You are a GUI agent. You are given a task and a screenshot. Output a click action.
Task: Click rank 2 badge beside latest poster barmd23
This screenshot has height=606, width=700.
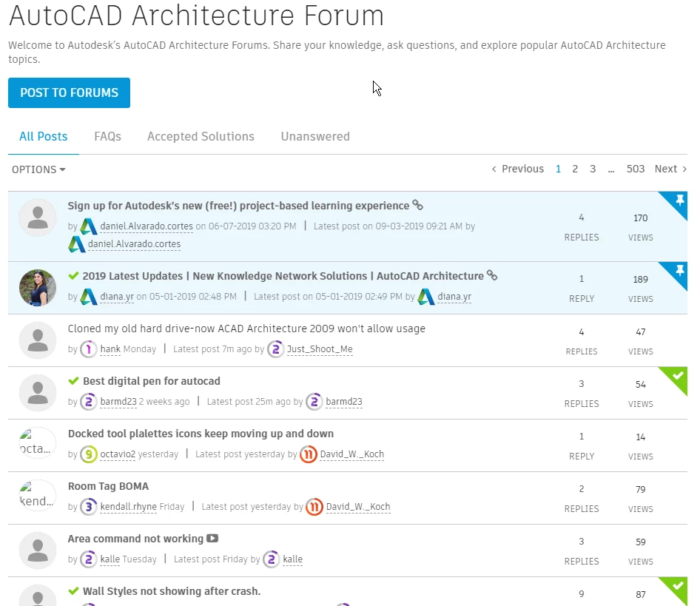[314, 402]
